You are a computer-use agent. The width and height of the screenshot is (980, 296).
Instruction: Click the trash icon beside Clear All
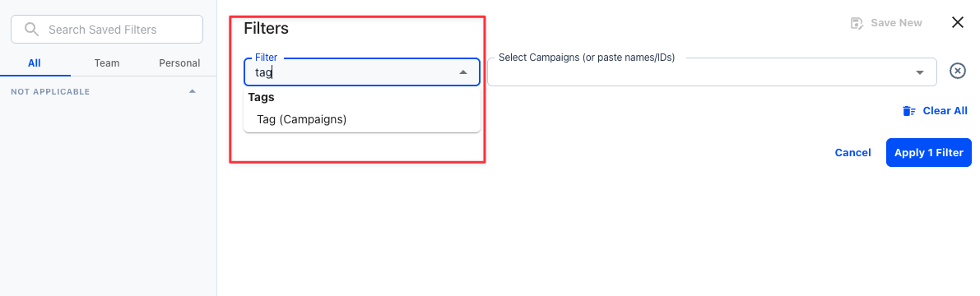pyautogui.click(x=908, y=111)
